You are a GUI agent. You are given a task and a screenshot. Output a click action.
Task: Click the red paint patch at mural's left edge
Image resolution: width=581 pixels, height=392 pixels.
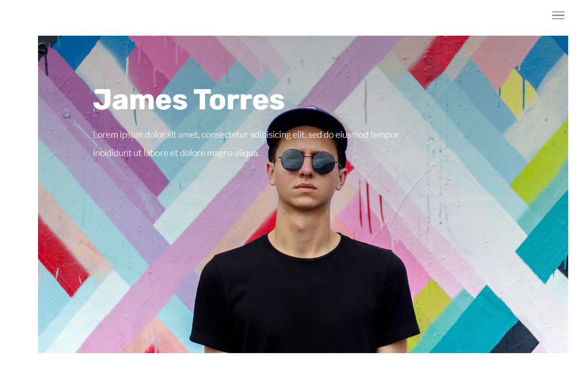click(57, 256)
